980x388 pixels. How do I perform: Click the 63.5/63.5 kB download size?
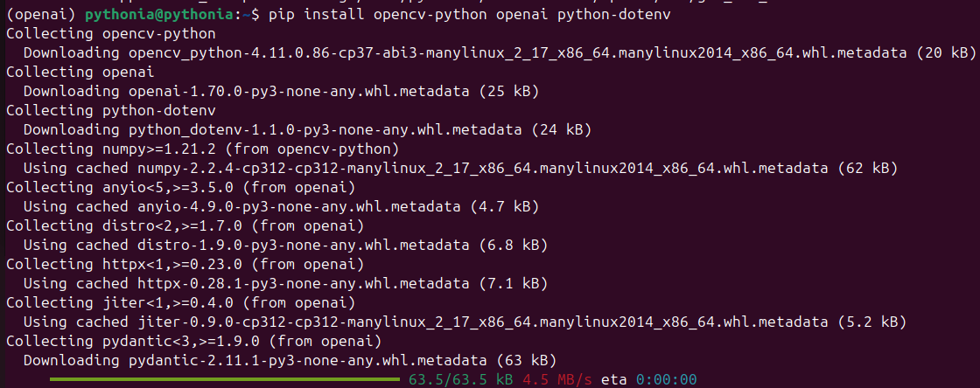point(461,380)
